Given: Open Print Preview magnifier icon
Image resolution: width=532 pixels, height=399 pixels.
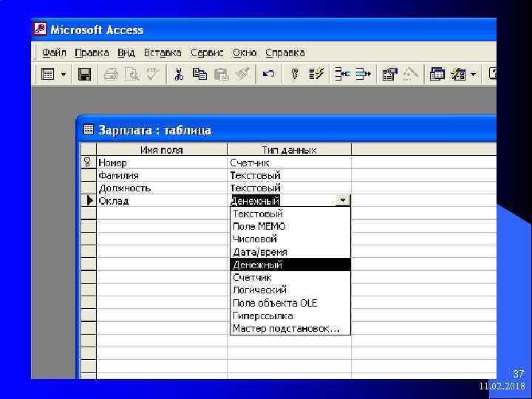Looking at the screenshot, I should (x=132, y=74).
